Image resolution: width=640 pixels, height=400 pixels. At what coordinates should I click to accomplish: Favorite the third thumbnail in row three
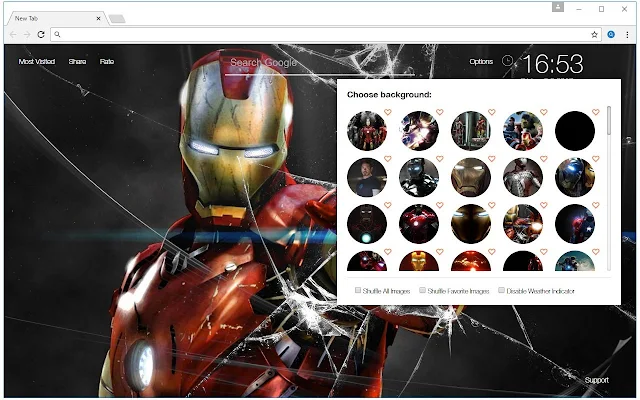(492, 205)
